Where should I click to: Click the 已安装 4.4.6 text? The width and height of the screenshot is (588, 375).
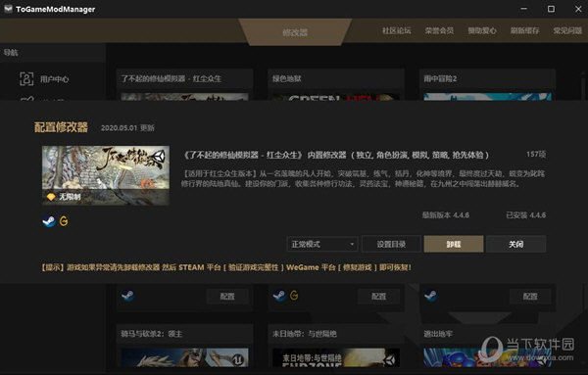(525, 215)
